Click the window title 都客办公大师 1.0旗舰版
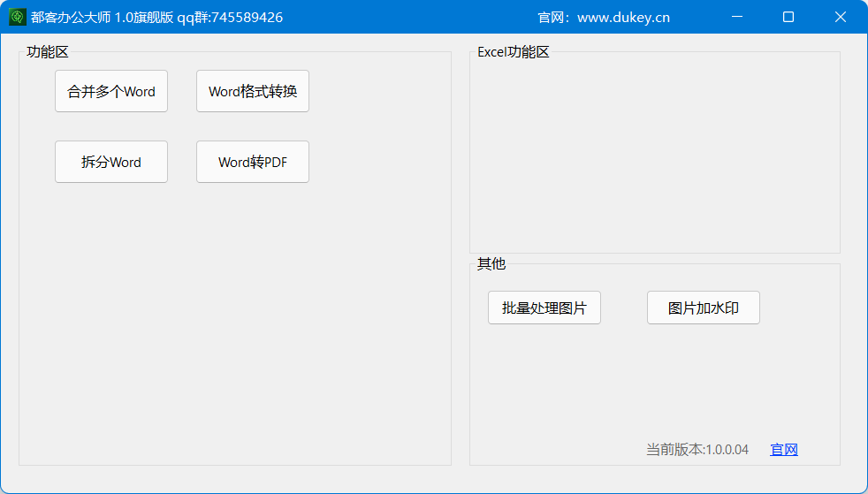The image size is (868, 494). tap(103, 18)
